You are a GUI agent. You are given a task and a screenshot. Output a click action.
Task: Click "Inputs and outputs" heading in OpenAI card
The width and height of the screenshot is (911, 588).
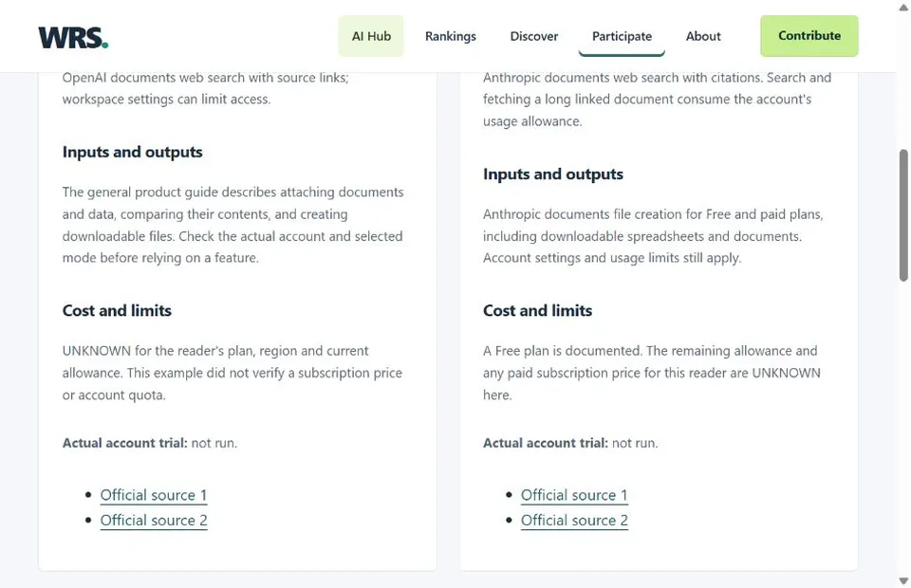coord(133,152)
